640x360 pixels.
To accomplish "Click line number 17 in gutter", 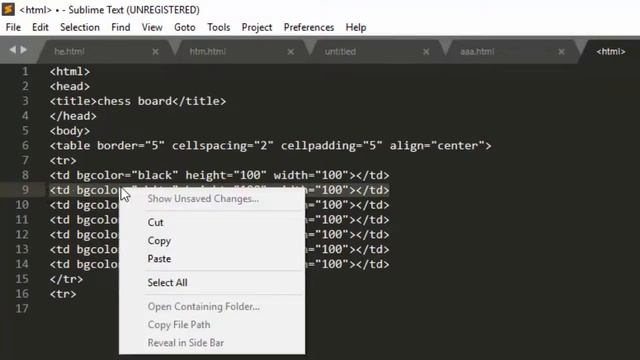I will tap(22, 308).
